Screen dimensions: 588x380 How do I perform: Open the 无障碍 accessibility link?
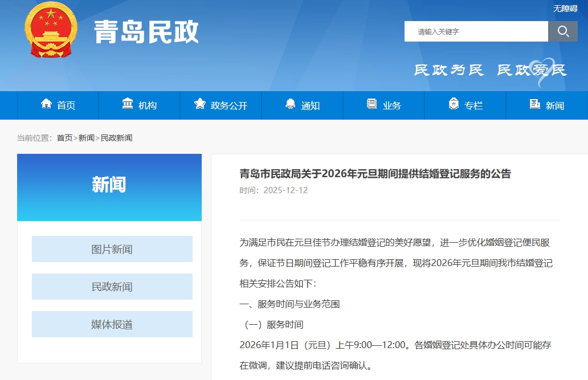point(565,9)
